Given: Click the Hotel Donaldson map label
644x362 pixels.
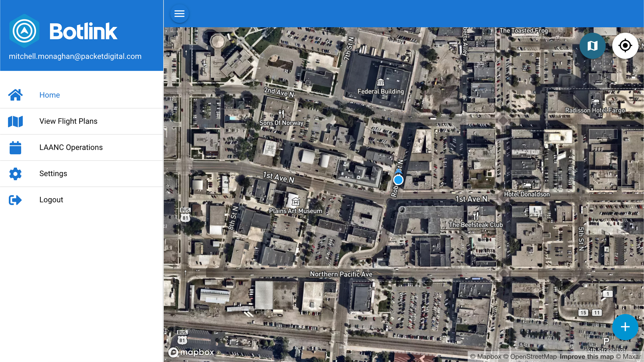Looking at the screenshot, I should click(x=527, y=194).
